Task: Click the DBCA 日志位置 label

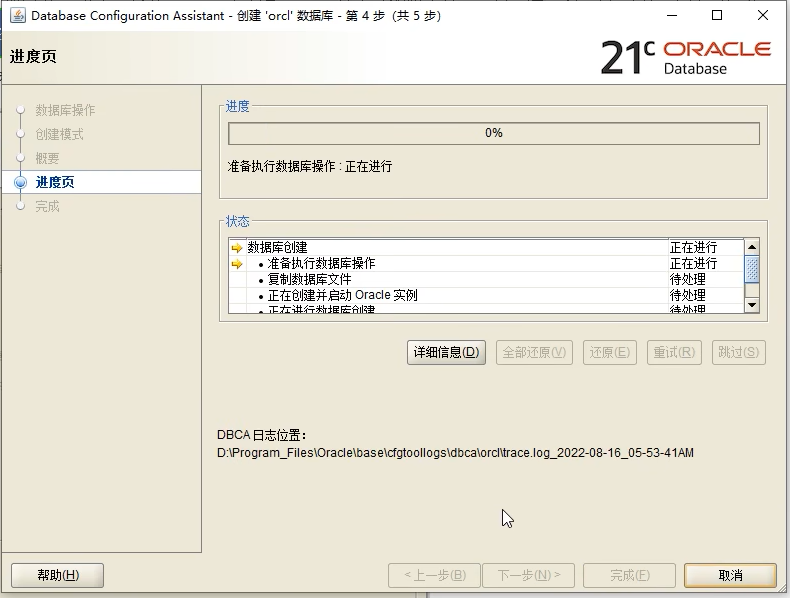Action: click(261, 435)
